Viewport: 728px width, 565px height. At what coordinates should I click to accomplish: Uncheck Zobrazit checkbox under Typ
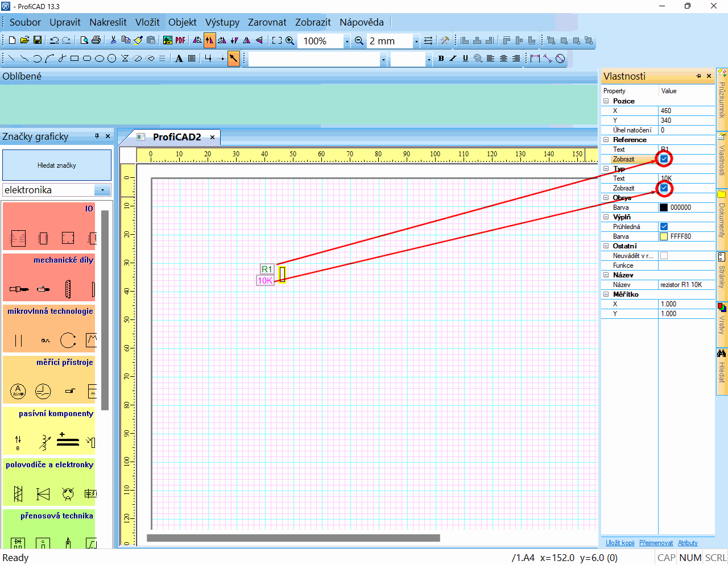664,188
